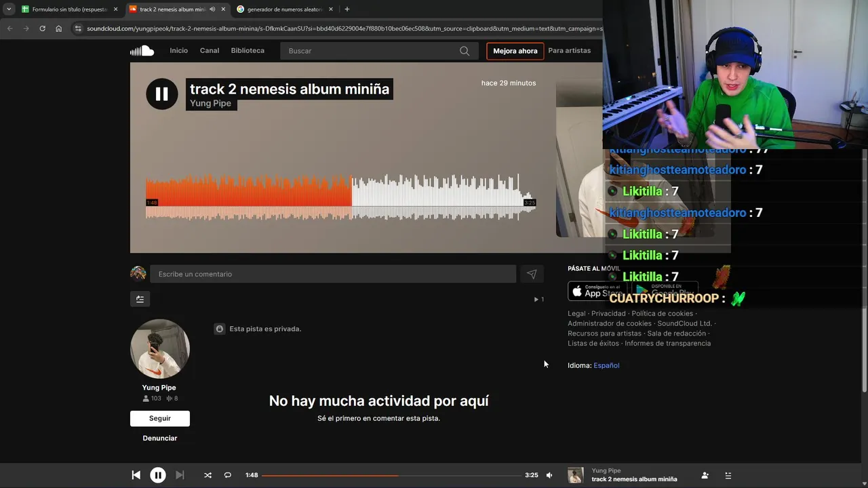Focus the Escribe un comentario field

pyautogui.click(x=333, y=274)
